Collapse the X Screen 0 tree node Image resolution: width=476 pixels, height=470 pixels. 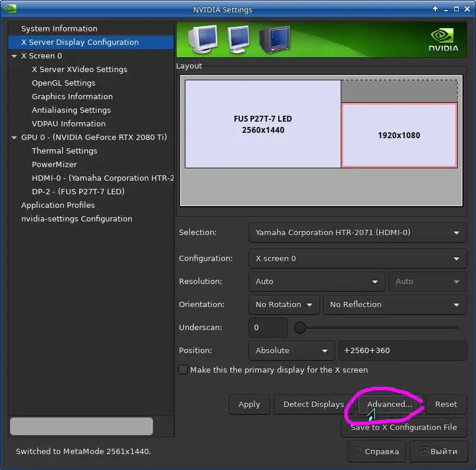(14, 56)
